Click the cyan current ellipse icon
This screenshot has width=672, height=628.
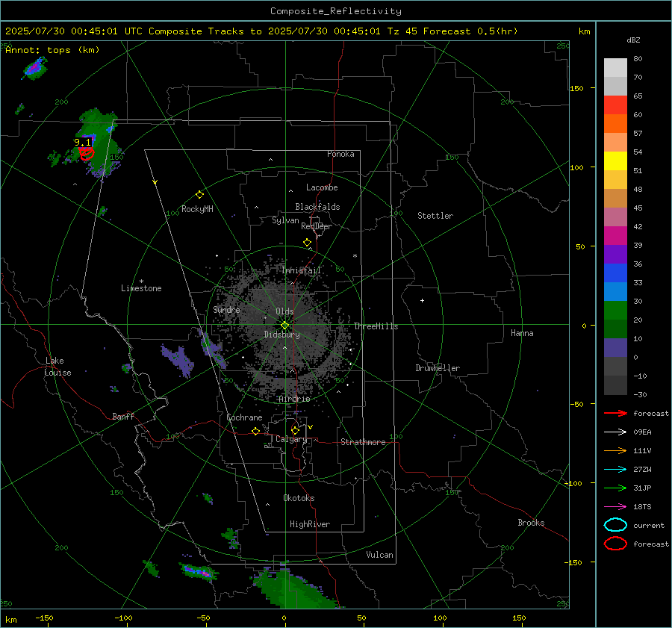[615, 525]
